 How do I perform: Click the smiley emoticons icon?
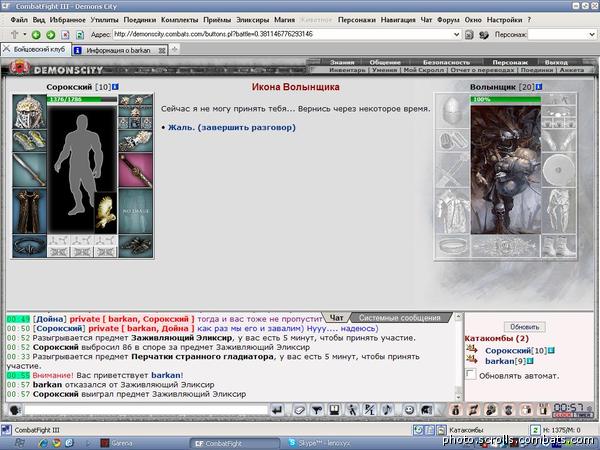409,411
